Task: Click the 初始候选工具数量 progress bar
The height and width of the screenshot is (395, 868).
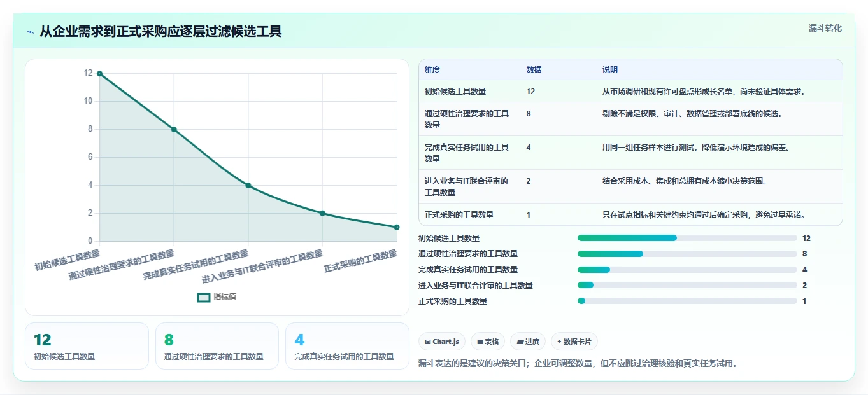Action: click(687, 238)
